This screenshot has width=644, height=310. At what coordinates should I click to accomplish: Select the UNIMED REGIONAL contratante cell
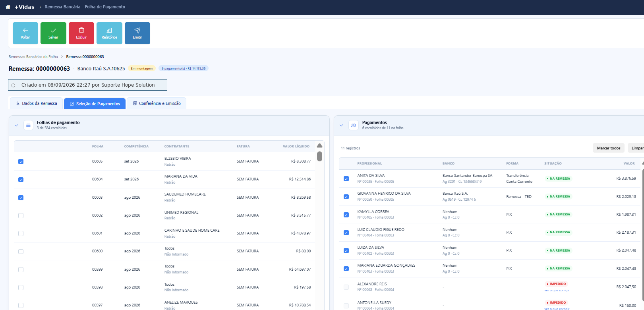tap(181, 213)
